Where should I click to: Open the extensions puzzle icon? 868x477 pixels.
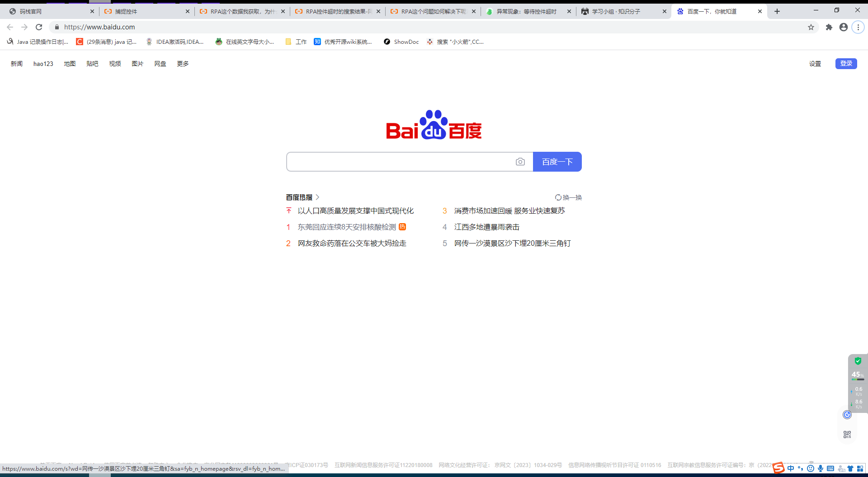829,27
